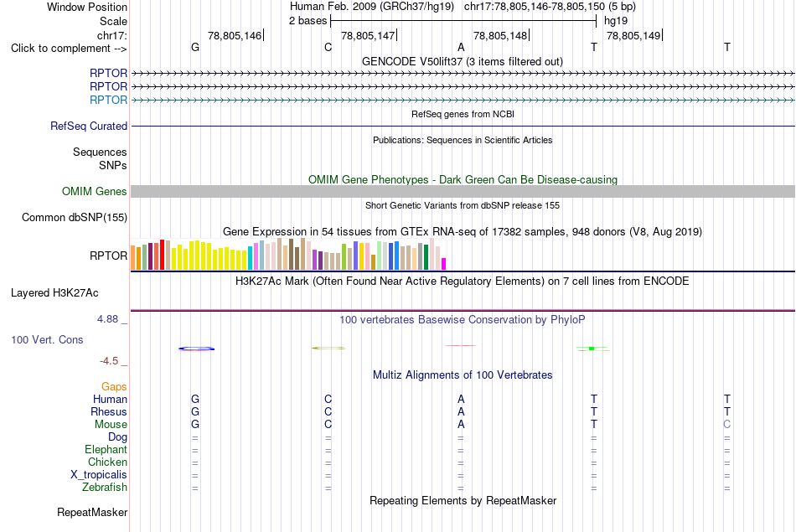Select the Dog species label
This screenshot has height=532, width=796.
tap(117, 437)
